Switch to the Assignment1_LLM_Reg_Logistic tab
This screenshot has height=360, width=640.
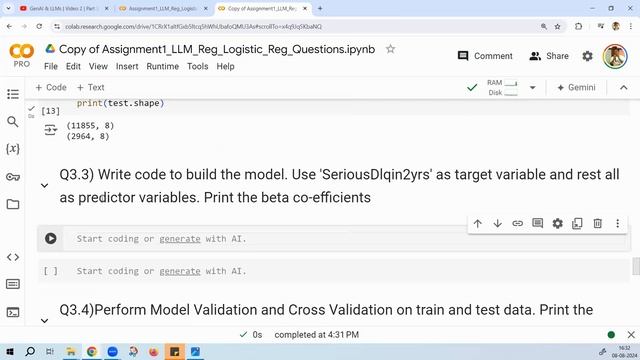click(163, 8)
